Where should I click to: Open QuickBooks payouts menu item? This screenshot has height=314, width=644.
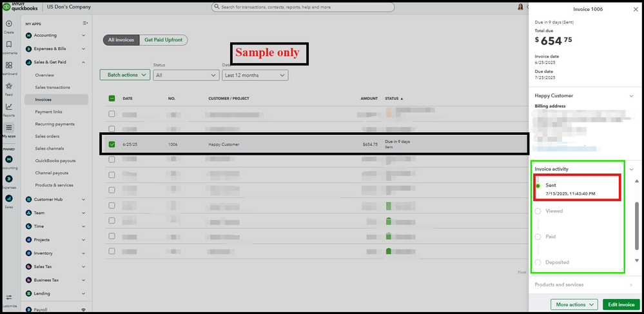point(56,161)
